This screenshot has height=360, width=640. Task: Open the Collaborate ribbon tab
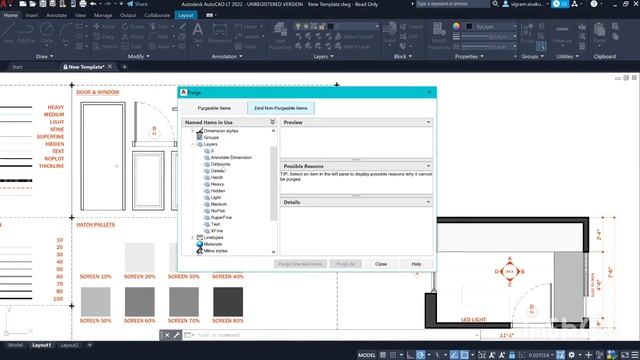[157, 15]
